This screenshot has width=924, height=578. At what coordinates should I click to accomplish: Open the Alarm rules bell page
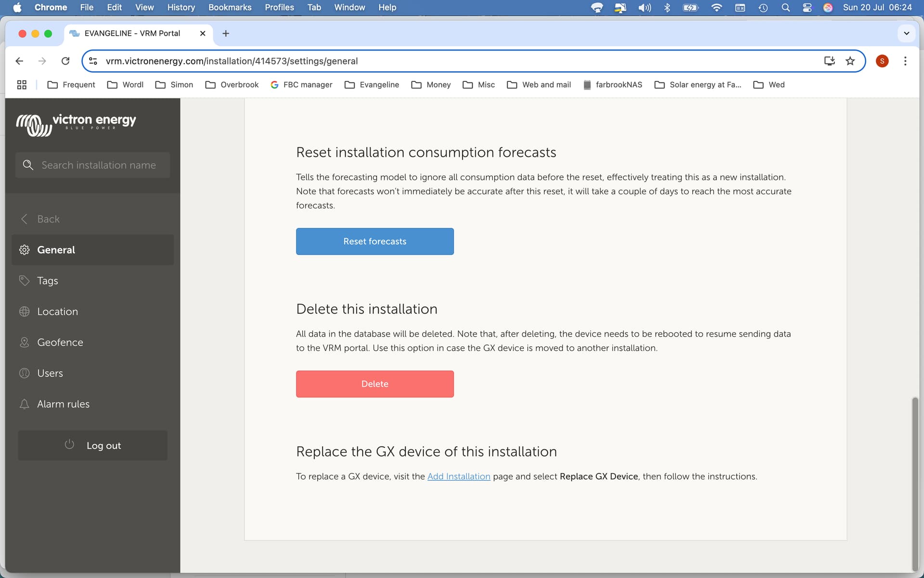(63, 404)
